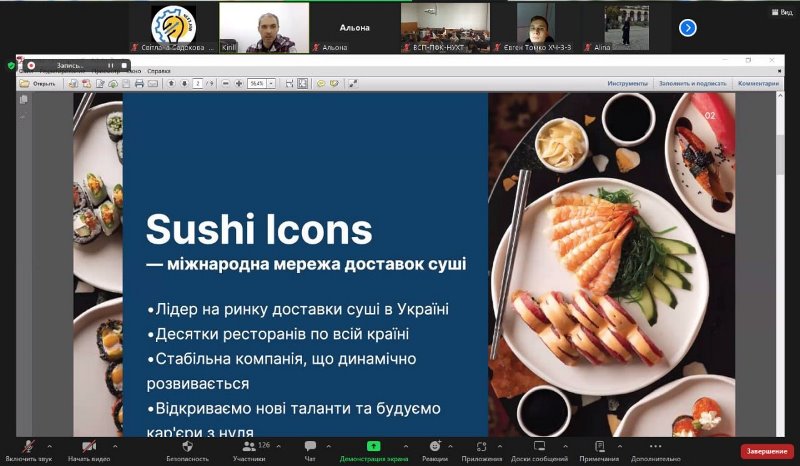Image resolution: width=800 pixels, height=466 pixels.
Task: Click the Открыть button label
Action: [44, 84]
